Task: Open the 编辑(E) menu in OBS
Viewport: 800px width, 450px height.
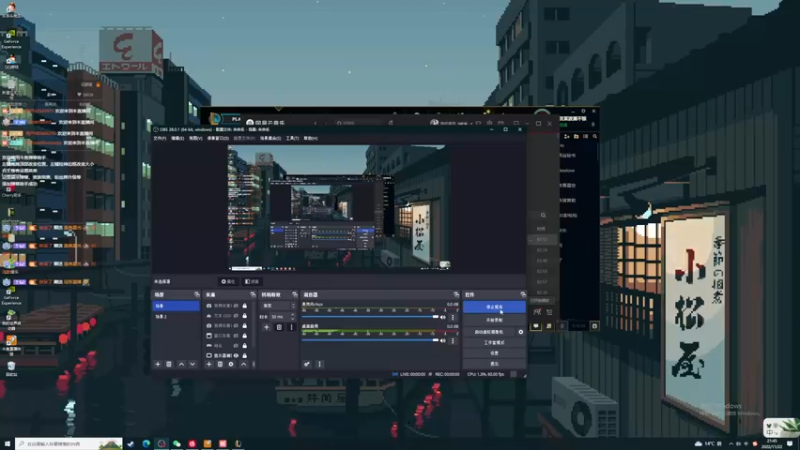Action: tap(177, 138)
